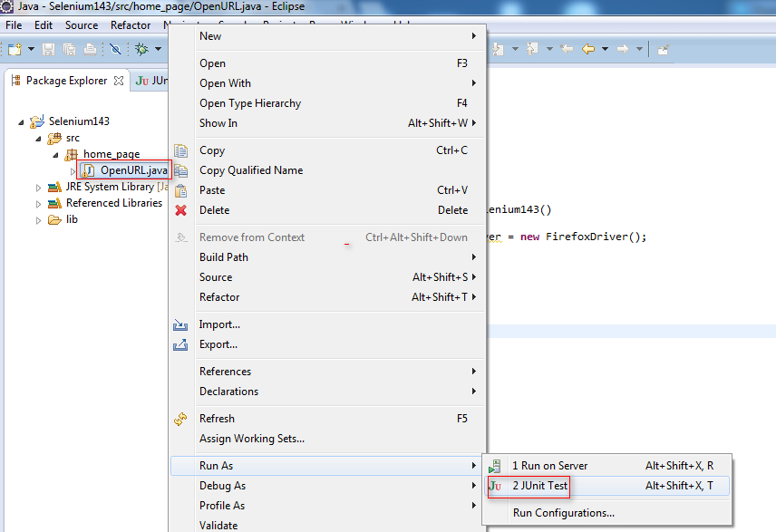Viewport: 776px width, 532px height.
Task: Click the JUnit Ju icon in submenu
Action: pyautogui.click(x=495, y=486)
